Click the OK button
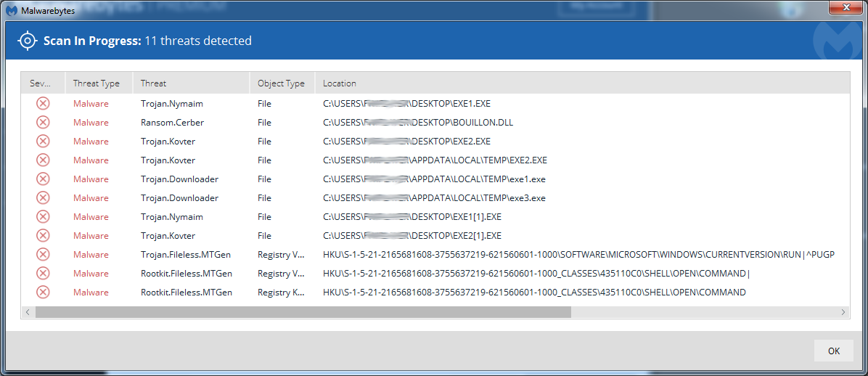868x376 pixels. (x=834, y=351)
